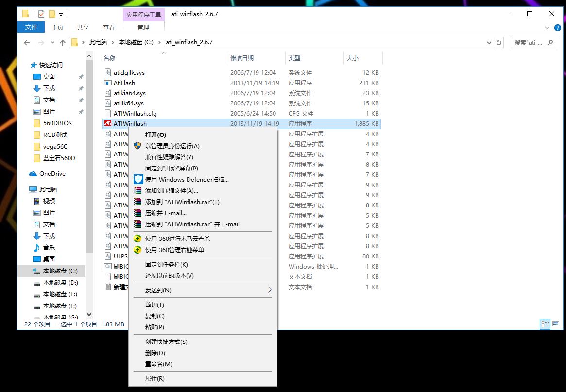Go to parent folder with the up arrow
The image size is (566, 392).
(x=63, y=42)
